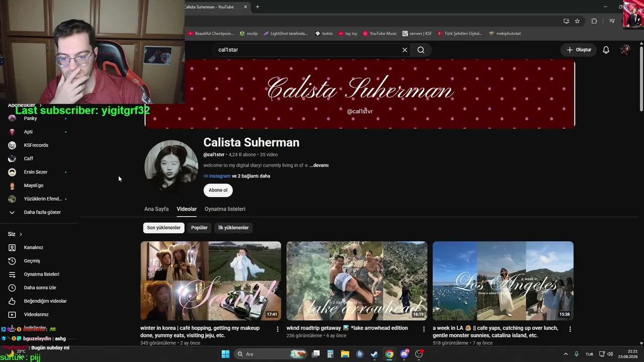The image size is (644, 362).
Task: Open the winter in korea video thumbnail
Action: coord(211,281)
